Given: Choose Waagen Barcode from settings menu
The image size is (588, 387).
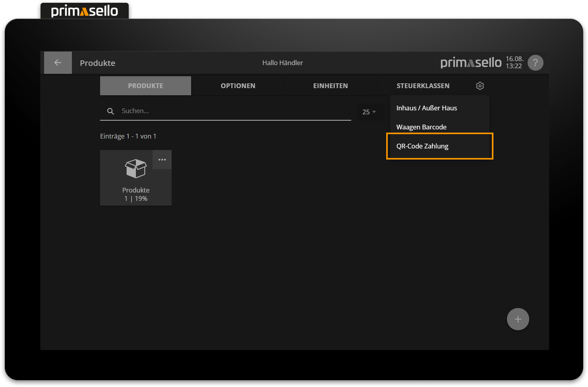Looking at the screenshot, I should [422, 127].
